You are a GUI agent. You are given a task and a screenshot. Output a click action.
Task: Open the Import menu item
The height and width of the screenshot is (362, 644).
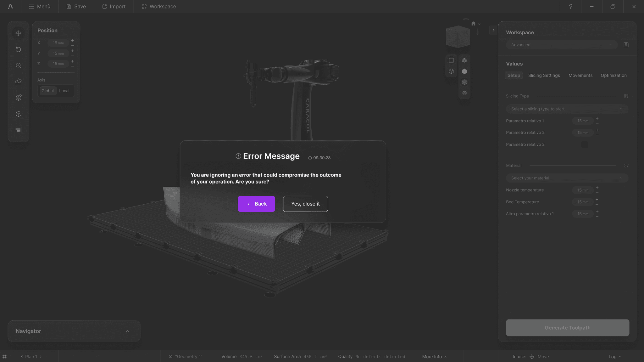pos(114,7)
